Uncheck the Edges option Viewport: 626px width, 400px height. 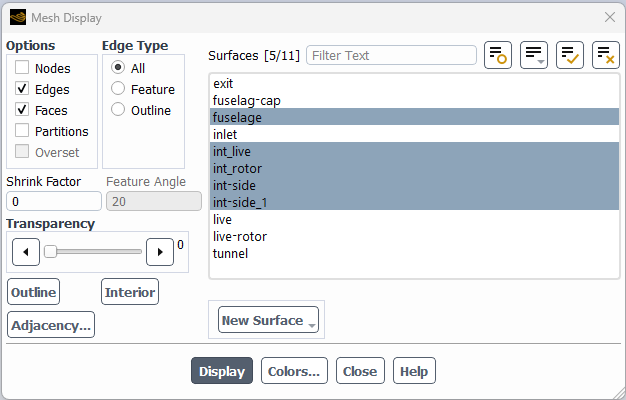tap(22, 89)
